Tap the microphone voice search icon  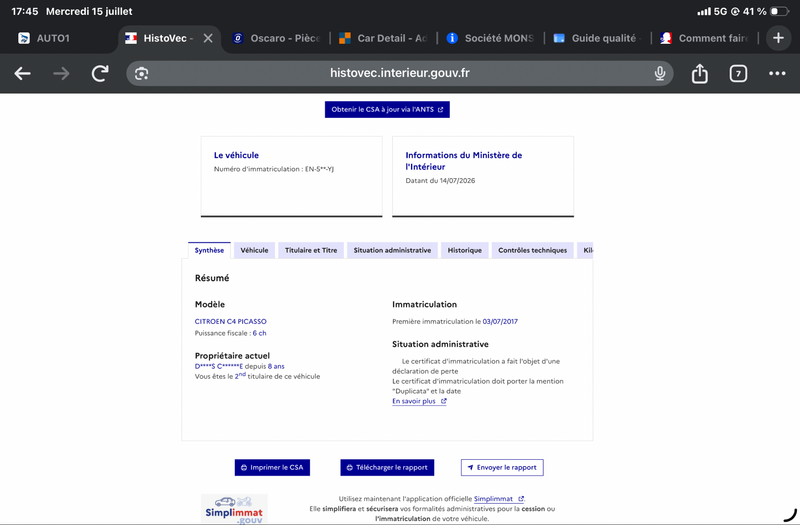click(x=660, y=73)
